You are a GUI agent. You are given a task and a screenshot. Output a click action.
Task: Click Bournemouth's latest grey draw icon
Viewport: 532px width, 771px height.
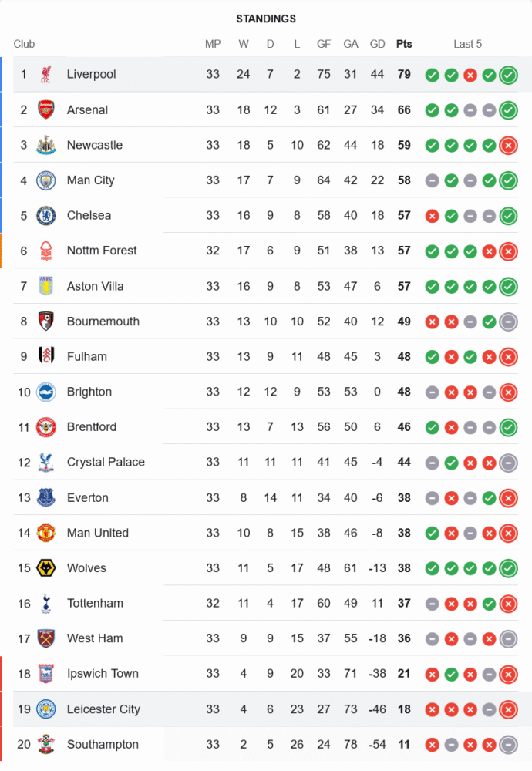click(508, 322)
